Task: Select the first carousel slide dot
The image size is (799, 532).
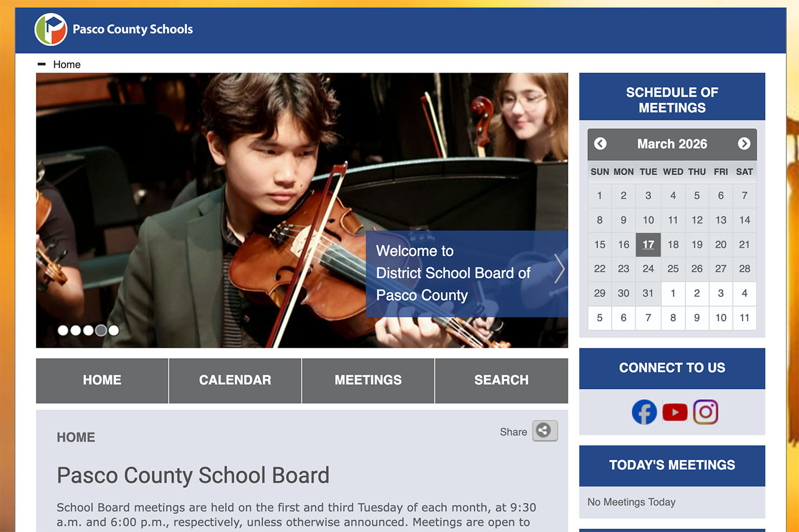Action: (63, 330)
